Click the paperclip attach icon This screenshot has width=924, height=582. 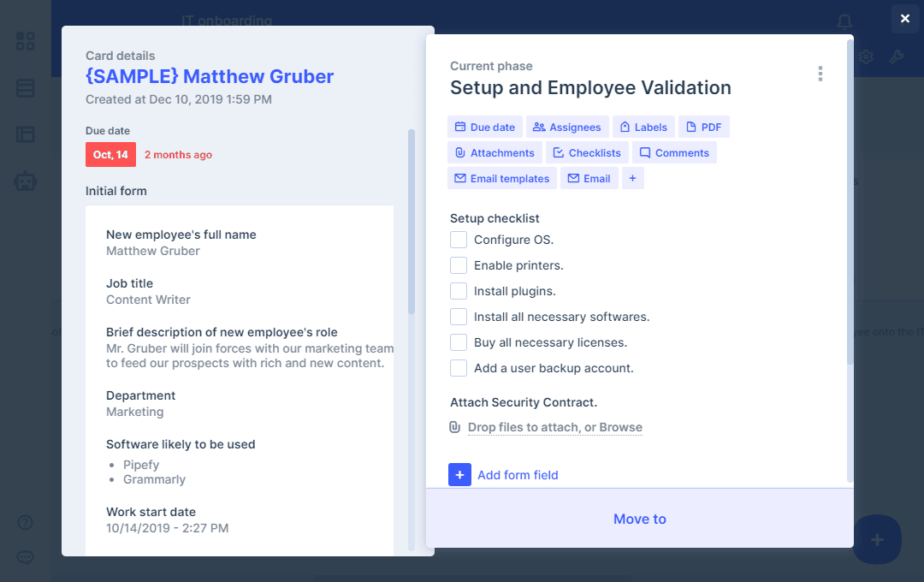click(455, 427)
